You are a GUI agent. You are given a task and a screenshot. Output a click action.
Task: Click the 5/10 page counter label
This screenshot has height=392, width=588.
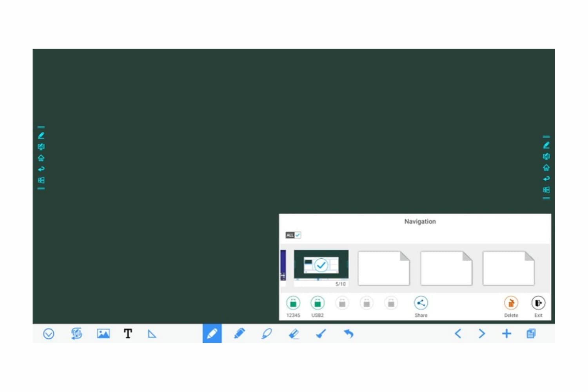tap(340, 284)
